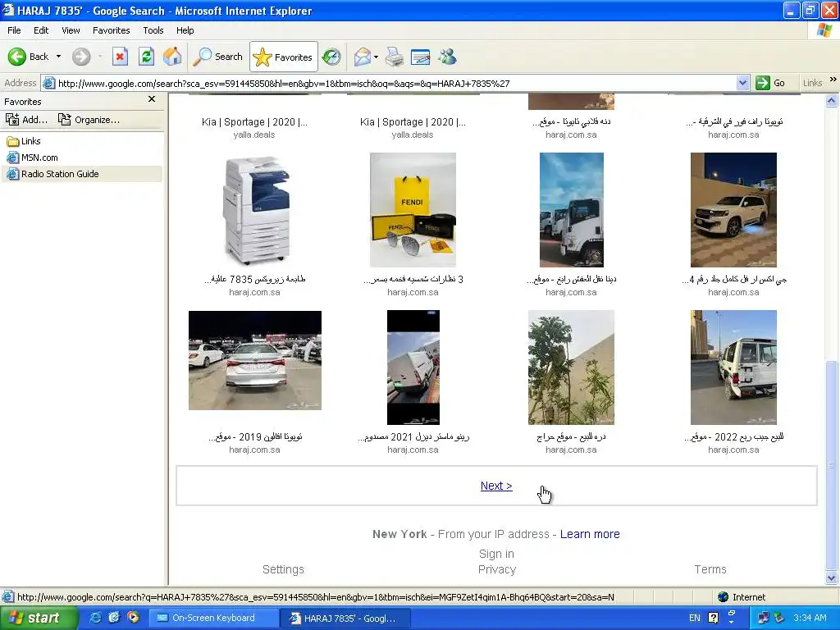Toggle the Favorites star toolbar button
The height and width of the screenshot is (630, 840).
283,57
